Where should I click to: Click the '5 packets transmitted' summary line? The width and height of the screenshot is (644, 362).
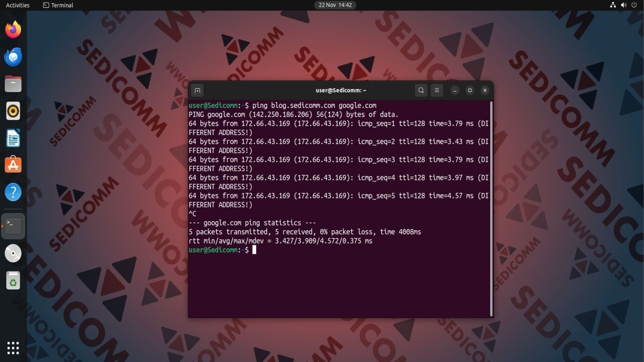click(305, 232)
